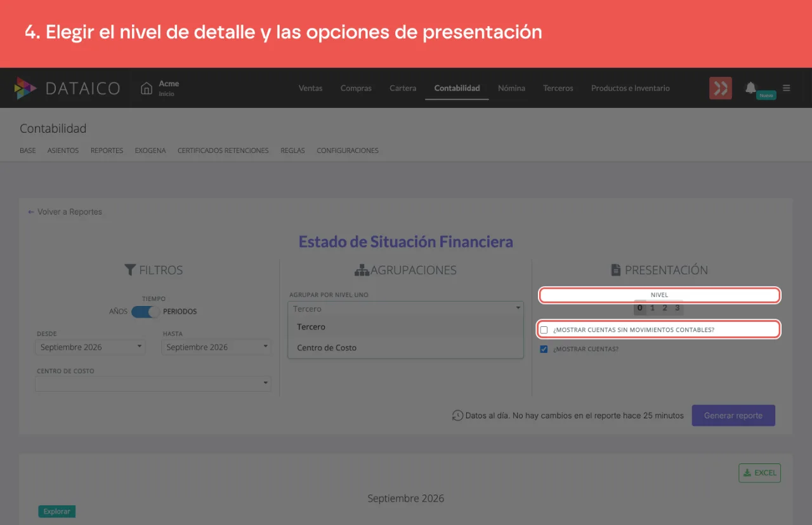Click the Dataico logo icon
The image size is (812, 525).
coord(26,88)
